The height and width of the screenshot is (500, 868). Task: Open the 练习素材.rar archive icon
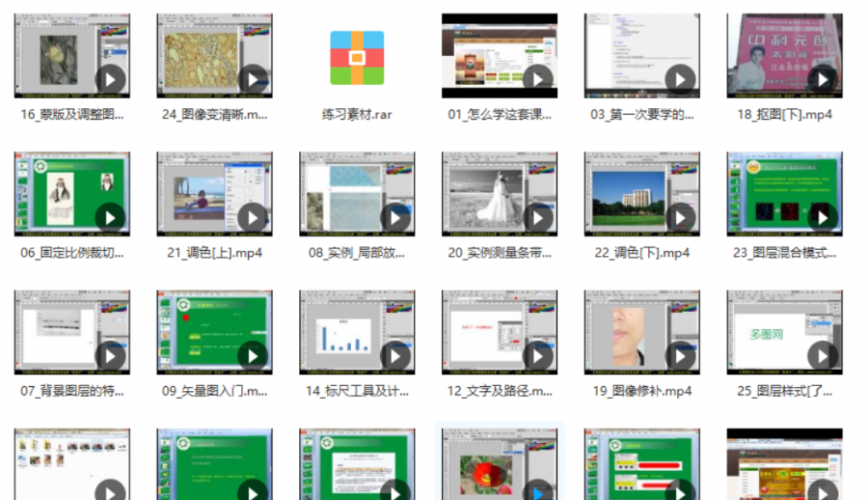tap(357, 57)
